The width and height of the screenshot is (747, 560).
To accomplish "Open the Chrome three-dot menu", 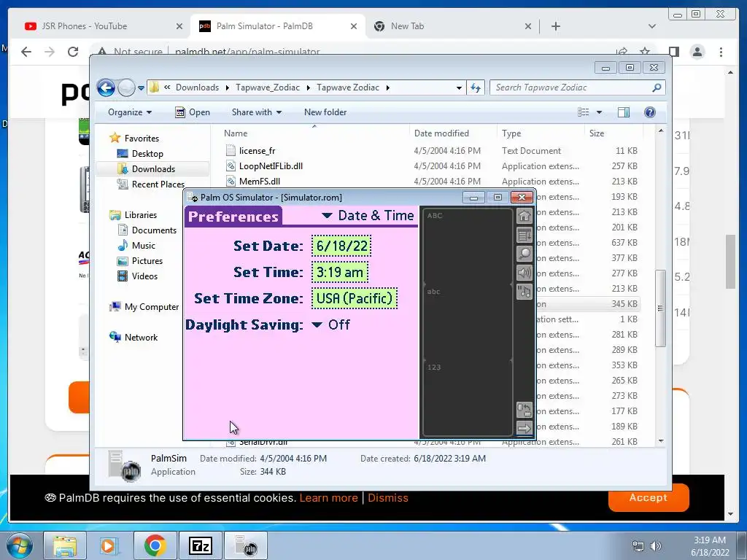I will (721, 52).
